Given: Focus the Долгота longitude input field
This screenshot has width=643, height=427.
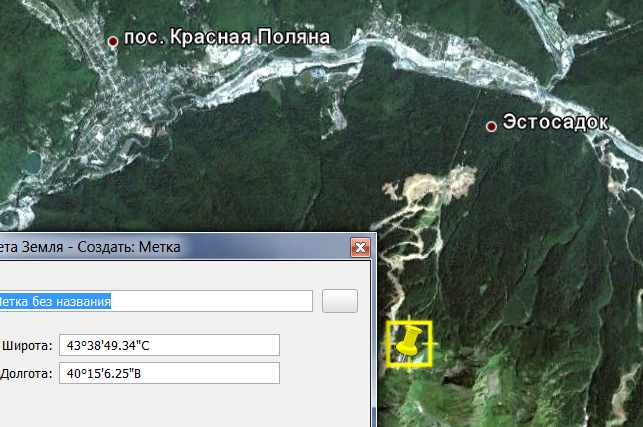Looking at the screenshot, I should click(168, 373).
